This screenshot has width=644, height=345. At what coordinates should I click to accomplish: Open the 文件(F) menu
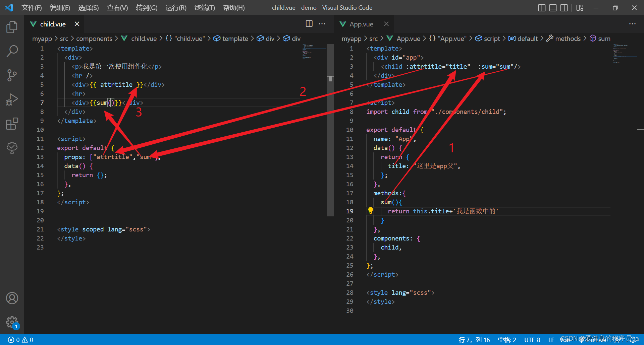pos(32,7)
